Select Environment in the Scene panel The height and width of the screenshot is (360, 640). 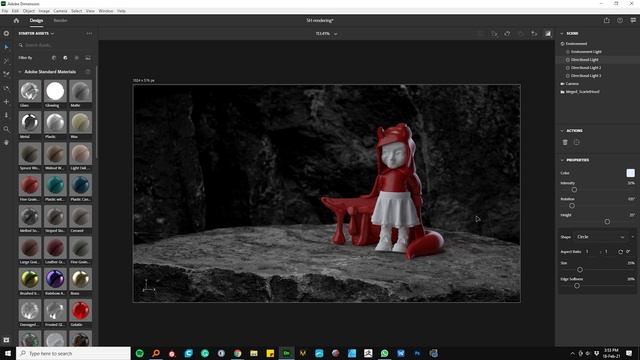point(576,44)
